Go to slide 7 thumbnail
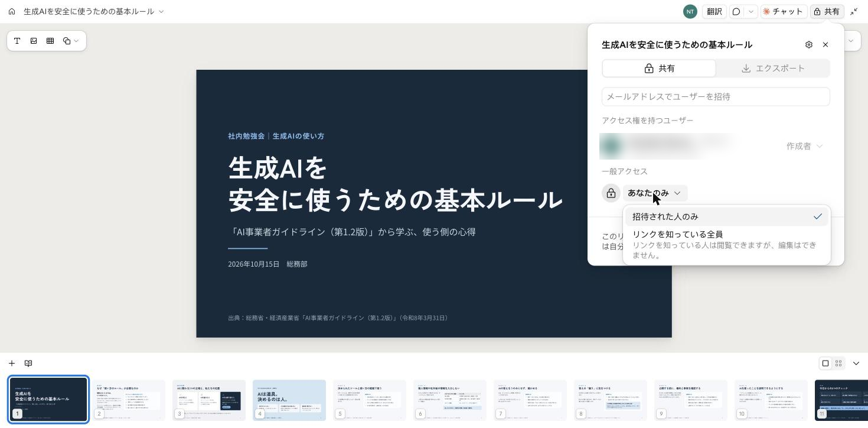This screenshot has height=428, width=868. tap(530, 400)
